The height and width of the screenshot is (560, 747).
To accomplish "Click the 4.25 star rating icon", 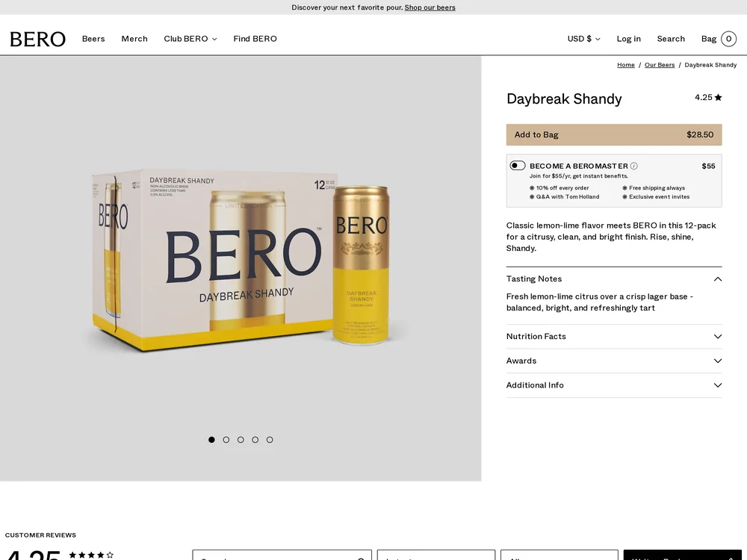I will (718, 97).
